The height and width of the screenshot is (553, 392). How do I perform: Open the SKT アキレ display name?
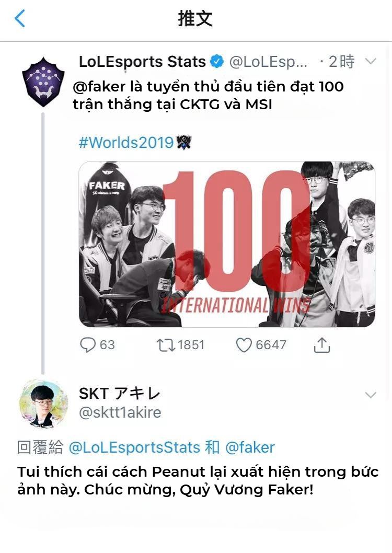coord(120,394)
